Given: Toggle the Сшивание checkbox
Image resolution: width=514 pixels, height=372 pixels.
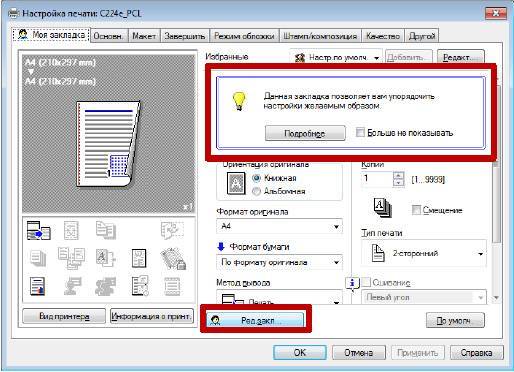Looking at the screenshot, I should [366, 282].
